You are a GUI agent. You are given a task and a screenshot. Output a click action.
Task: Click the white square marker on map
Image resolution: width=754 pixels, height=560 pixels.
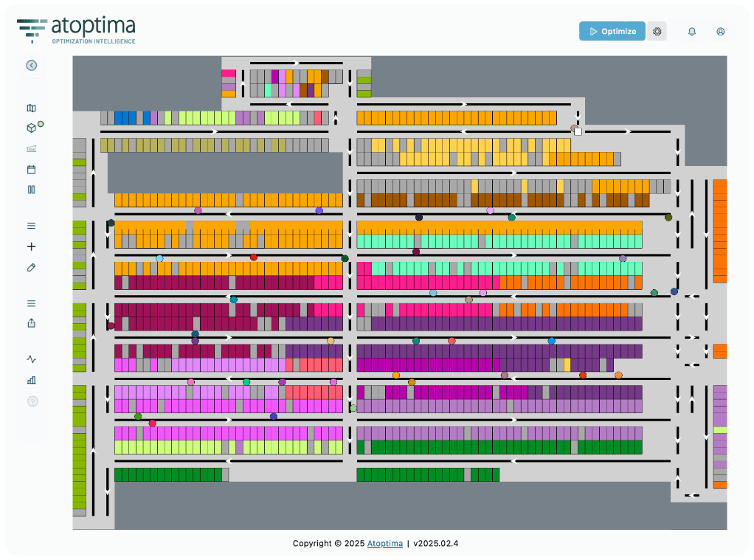tap(578, 131)
